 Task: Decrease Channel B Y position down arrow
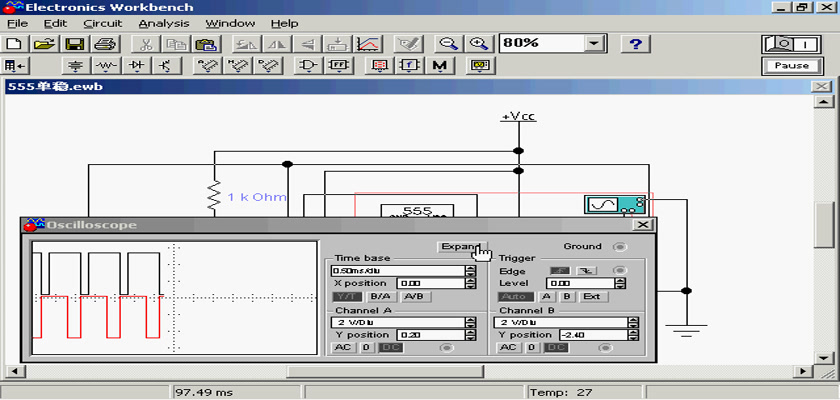click(634, 338)
